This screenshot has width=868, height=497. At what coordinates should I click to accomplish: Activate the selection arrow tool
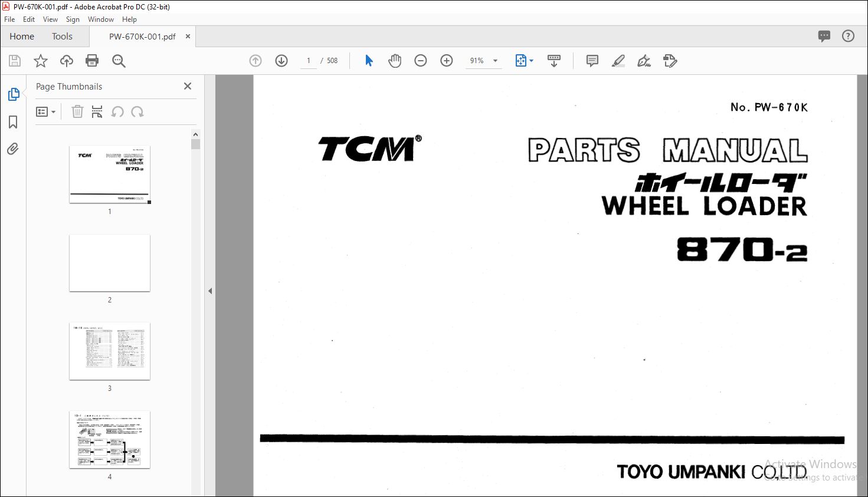[x=369, y=61]
